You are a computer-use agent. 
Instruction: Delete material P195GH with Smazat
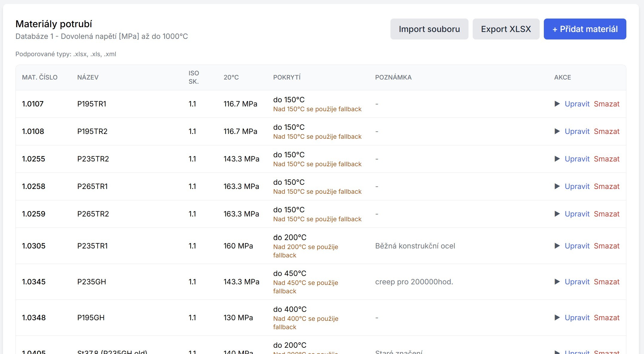(606, 318)
